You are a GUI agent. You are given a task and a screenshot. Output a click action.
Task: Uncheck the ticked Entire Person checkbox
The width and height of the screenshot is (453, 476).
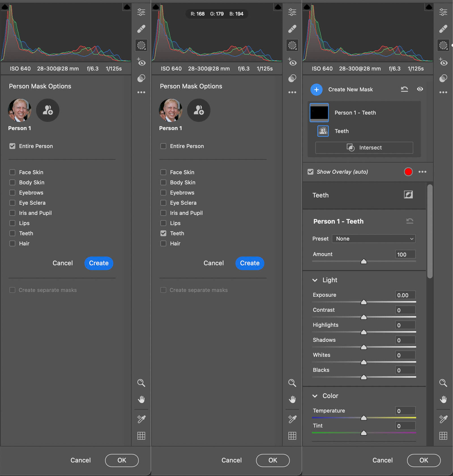click(x=12, y=146)
